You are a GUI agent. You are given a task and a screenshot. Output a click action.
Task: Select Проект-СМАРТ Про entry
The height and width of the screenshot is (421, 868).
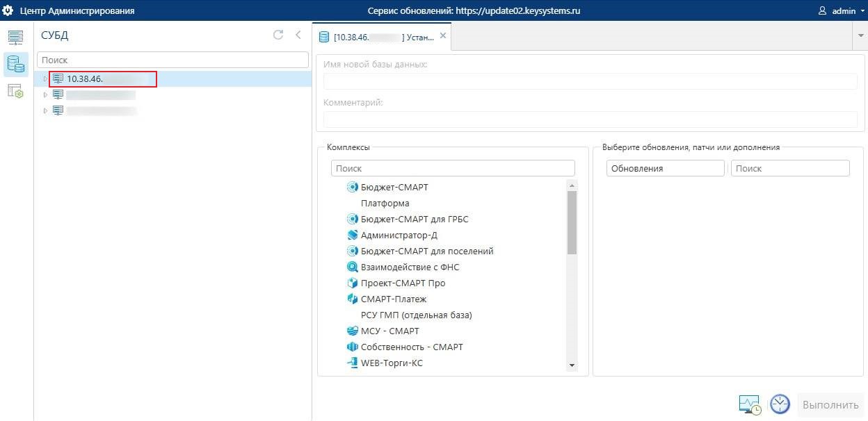[x=403, y=283]
